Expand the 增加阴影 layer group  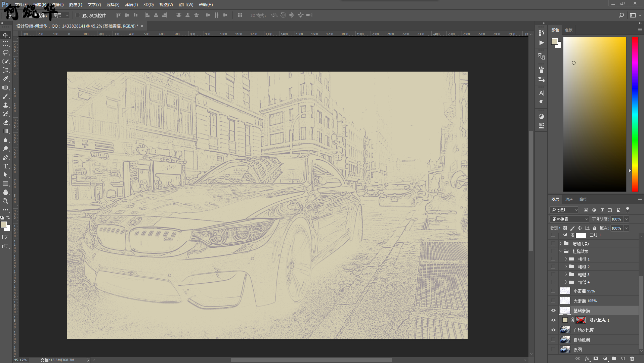(560, 243)
